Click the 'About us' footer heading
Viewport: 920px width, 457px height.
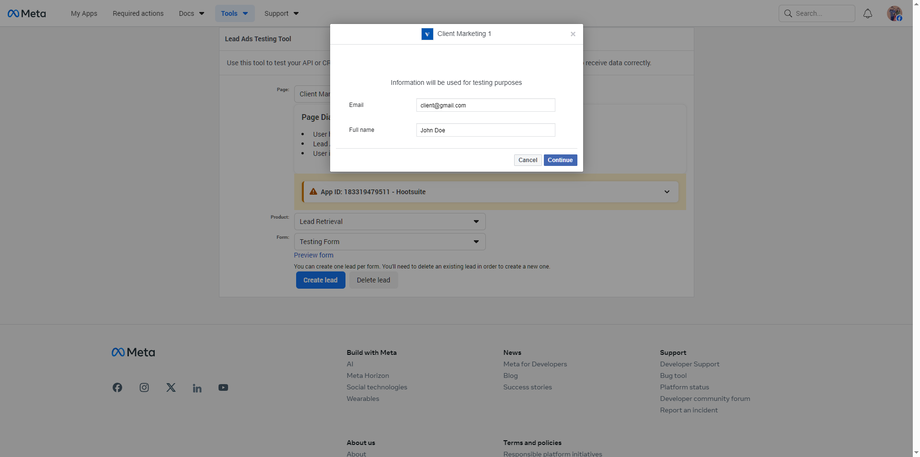click(x=361, y=443)
